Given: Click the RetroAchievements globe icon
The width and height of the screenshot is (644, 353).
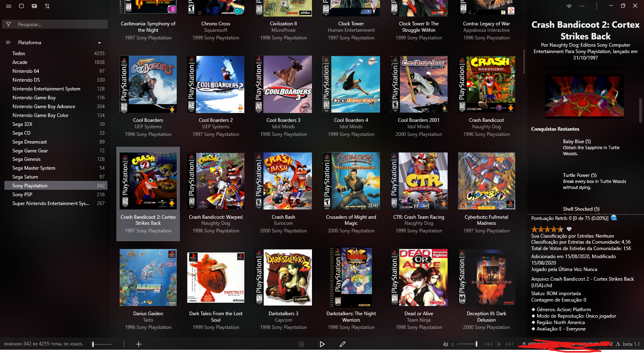Looking at the screenshot, I should [614, 218].
